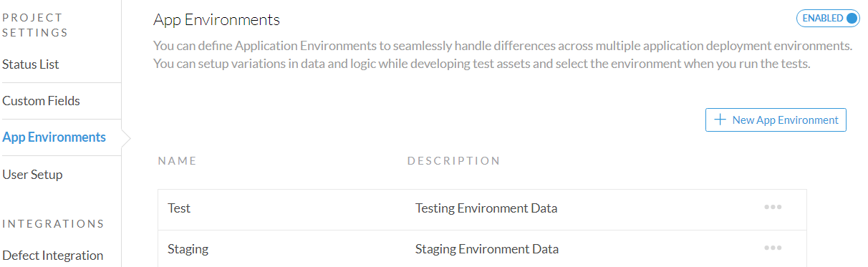Click the App Environments page heading
Screen dimensions: 868x267
(x=216, y=20)
